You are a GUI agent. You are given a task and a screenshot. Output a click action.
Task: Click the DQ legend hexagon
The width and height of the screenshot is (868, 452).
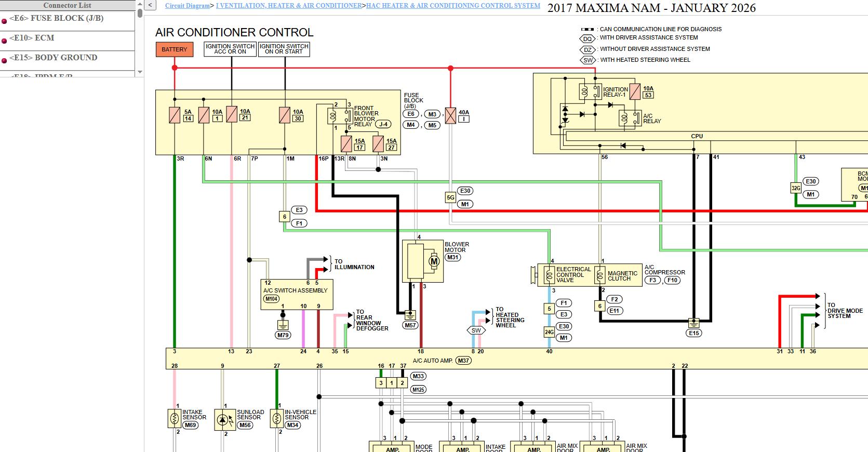pyautogui.click(x=587, y=39)
